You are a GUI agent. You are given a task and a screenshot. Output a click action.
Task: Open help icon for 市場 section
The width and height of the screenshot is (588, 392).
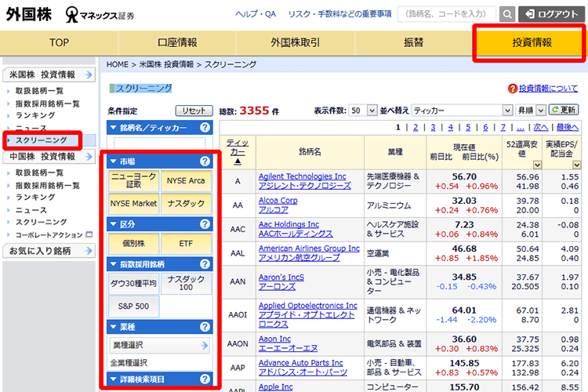tap(205, 162)
